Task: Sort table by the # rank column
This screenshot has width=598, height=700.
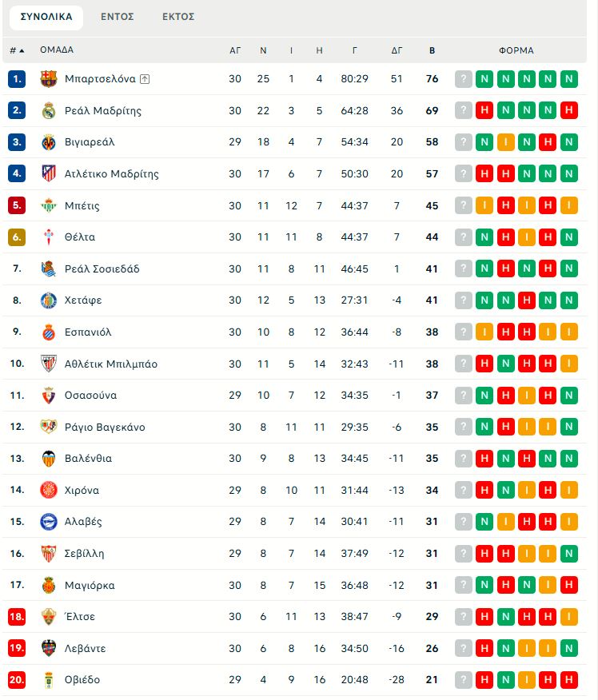Action: pos(17,50)
